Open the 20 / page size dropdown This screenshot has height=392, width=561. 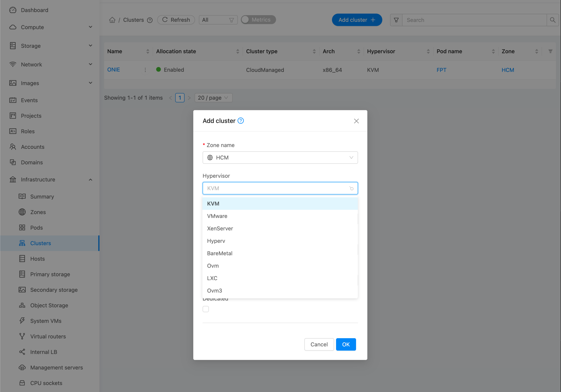point(213,98)
